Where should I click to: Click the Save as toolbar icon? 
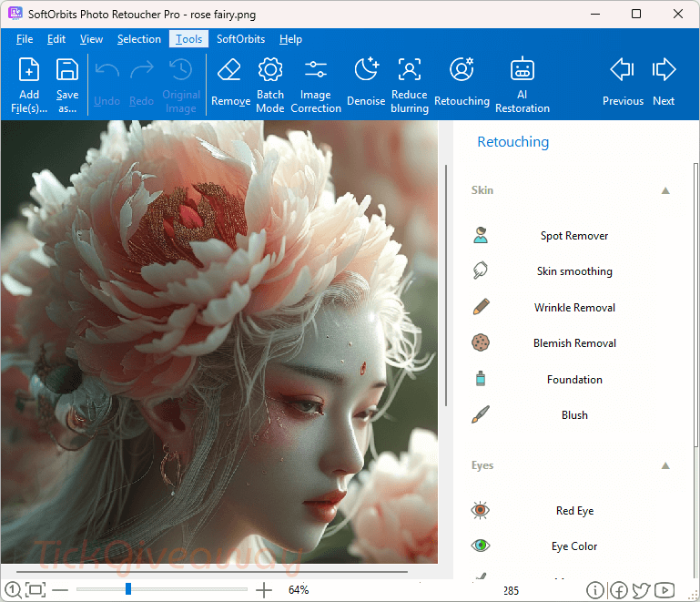pyautogui.click(x=67, y=69)
